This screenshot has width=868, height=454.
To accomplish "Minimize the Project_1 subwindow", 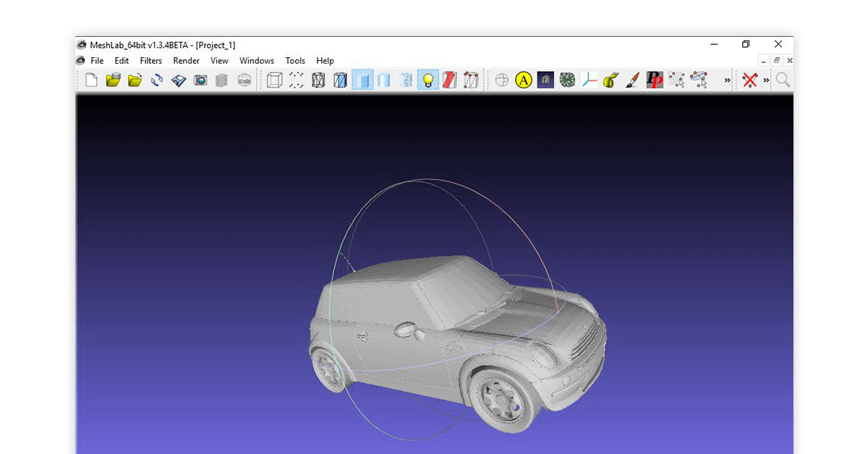I will coord(763,61).
